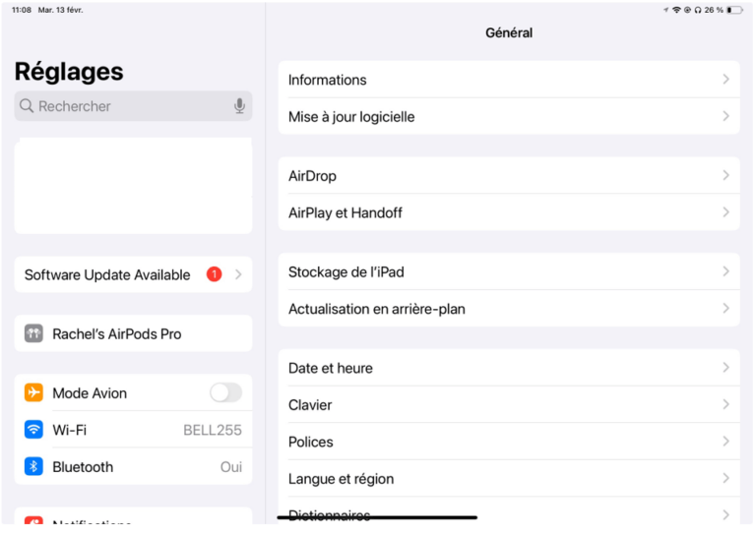This screenshot has height=536, width=756.
Task: Click the magnifying glass search icon
Action: (x=27, y=106)
